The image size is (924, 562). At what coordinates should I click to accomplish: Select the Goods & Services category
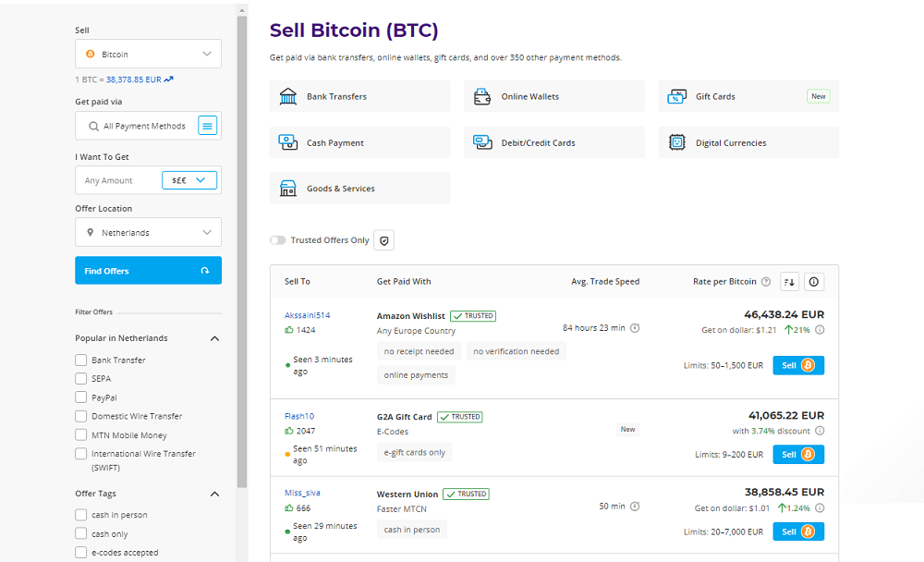click(360, 189)
